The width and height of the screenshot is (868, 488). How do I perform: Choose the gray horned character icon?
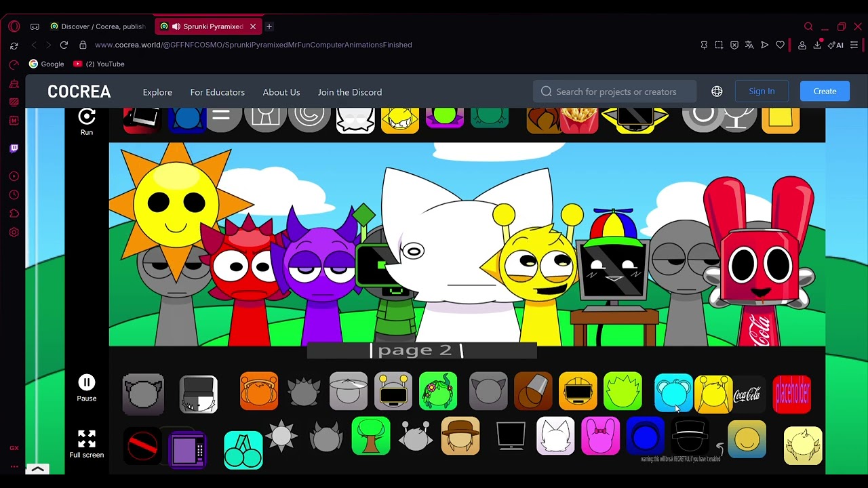click(x=326, y=436)
